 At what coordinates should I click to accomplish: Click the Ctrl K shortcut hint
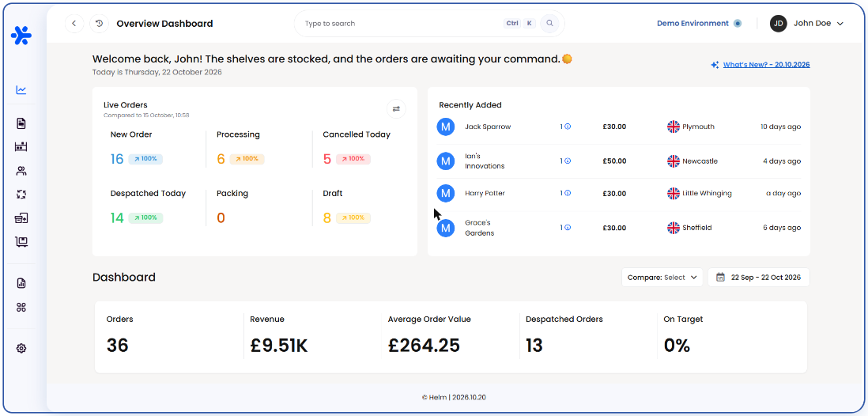tap(520, 23)
